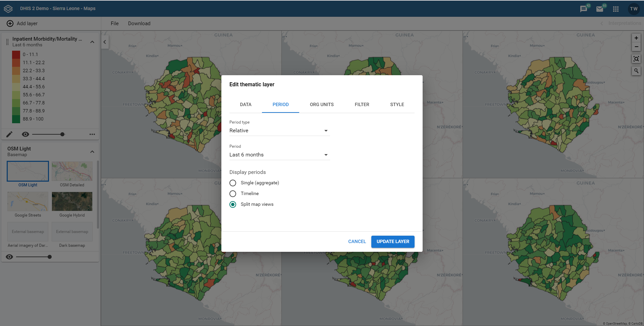
Task: Switch to the ORG UNITS tab
Action: [x=322, y=104]
